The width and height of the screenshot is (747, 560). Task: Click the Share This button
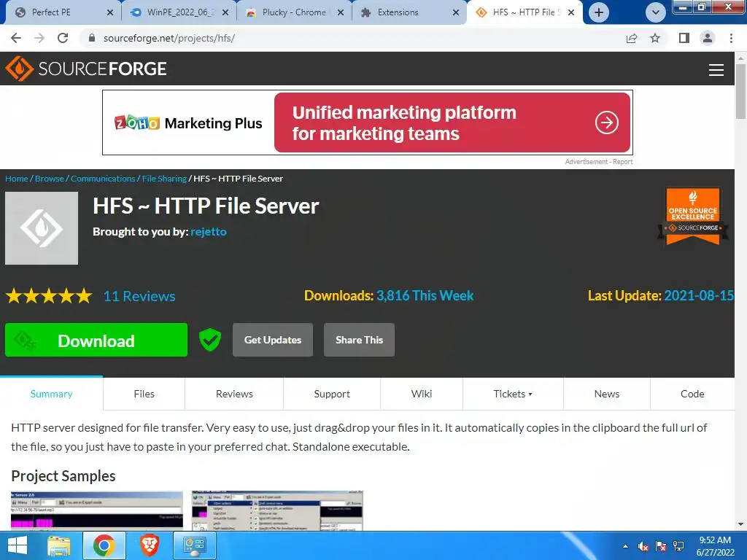coord(359,340)
